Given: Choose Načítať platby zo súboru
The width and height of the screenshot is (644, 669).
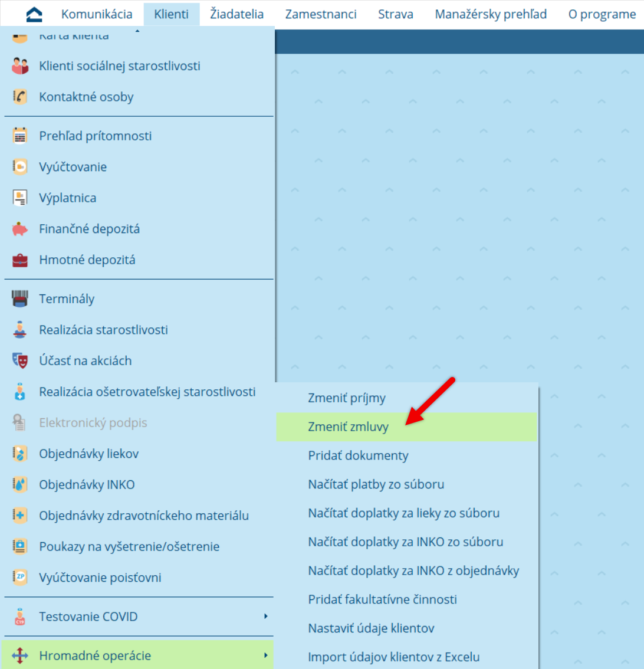Looking at the screenshot, I should point(408,485).
